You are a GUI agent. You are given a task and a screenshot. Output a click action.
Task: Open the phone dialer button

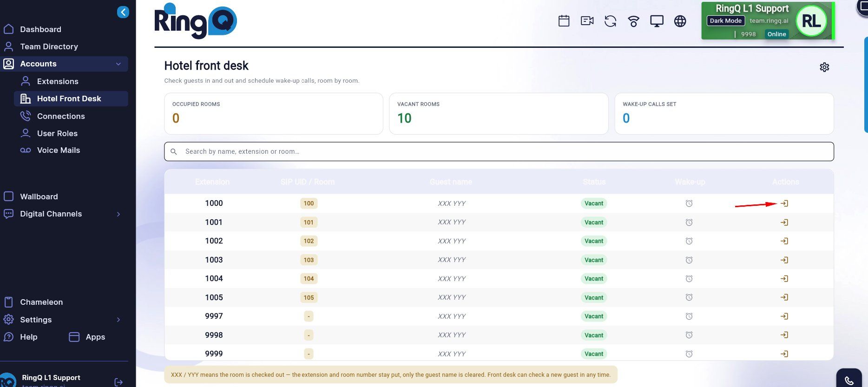(x=849, y=380)
